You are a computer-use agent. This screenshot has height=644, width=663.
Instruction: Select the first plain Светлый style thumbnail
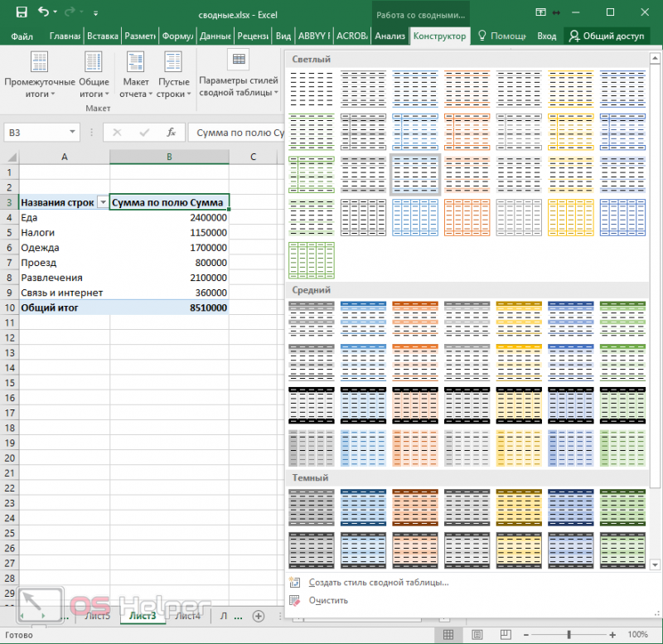(312, 89)
